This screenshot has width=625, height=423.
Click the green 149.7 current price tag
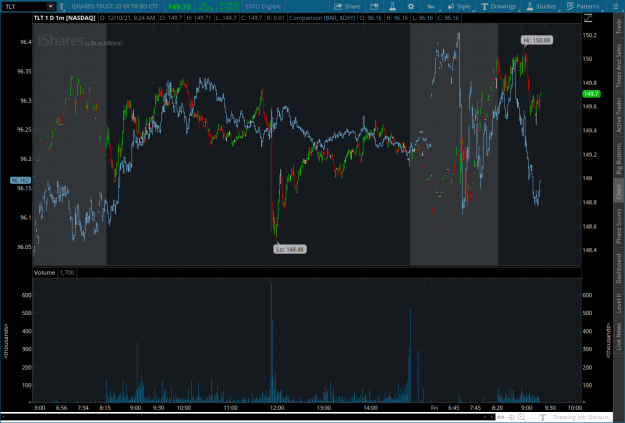tap(591, 94)
